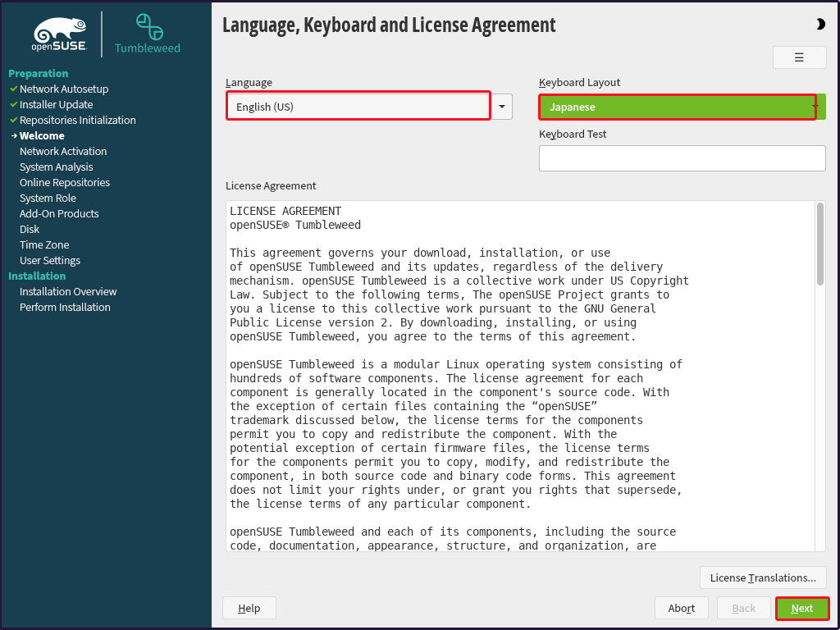Click inside the License Agreement text area
Viewport: 840px width, 630px height.
pyautogui.click(x=520, y=376)
